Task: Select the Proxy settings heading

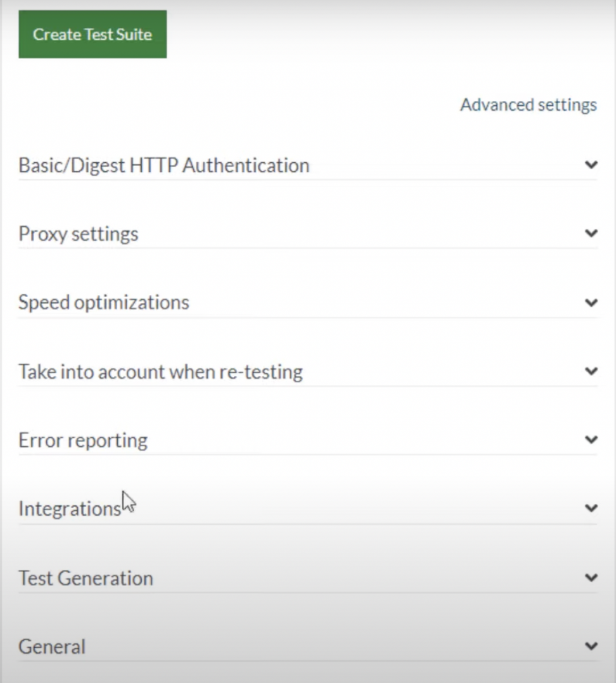Action: coord(78,234)
